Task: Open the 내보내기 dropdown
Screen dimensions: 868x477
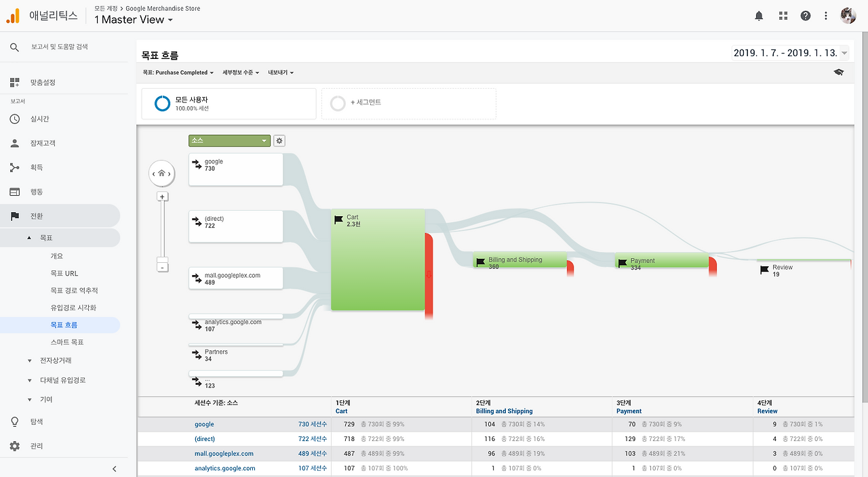Action: pos(281,72)
